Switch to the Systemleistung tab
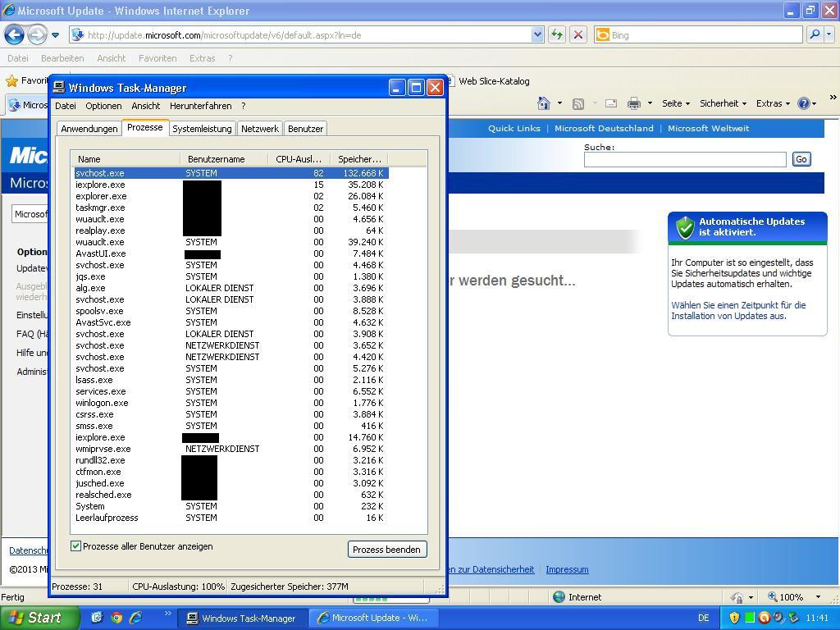840x630 pixels. point(202,129)
